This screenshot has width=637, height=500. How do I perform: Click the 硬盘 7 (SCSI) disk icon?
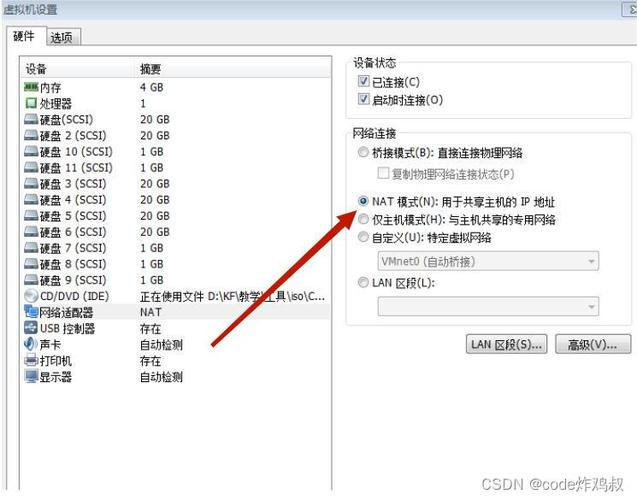(x=31, y=248)
